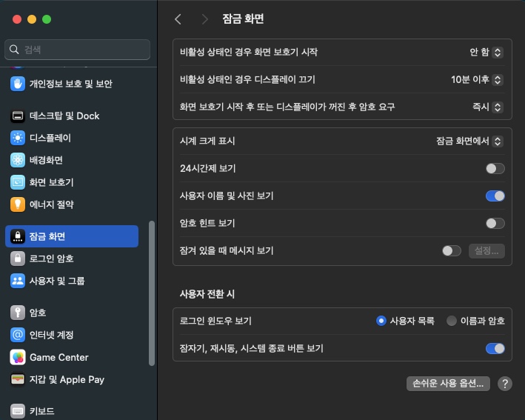This screenshot has width=525, height=420.
Task: Select 개인정보 보호 및 보안 in sidebar
Action: click(x=72, y=84)
